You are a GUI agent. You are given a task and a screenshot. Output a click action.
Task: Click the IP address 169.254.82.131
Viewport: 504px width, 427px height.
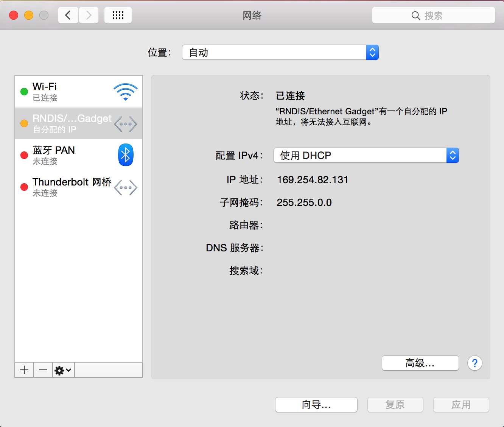point(313,179)
